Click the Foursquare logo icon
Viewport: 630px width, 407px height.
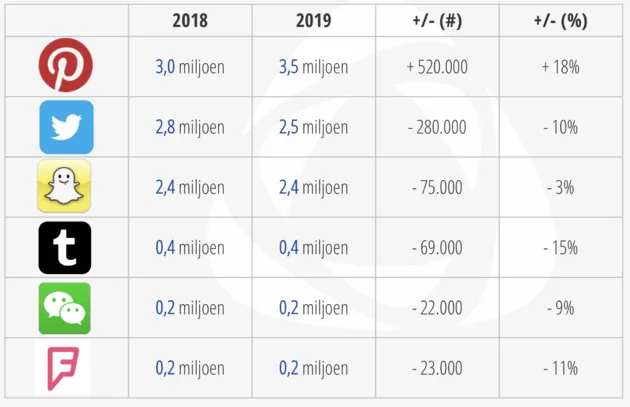click(x=63, y=368)
